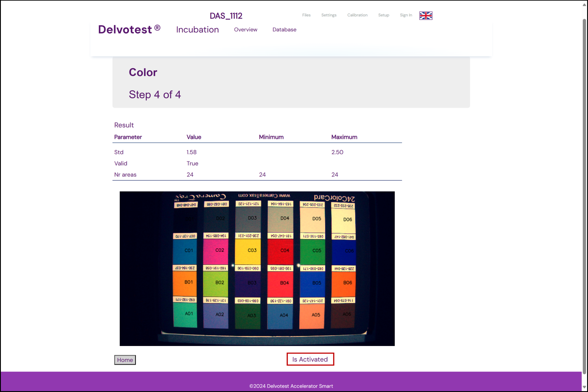Viewport: 588px width, 392px height.
Task: Click the scrollbar down arrow
Action: 585,387
